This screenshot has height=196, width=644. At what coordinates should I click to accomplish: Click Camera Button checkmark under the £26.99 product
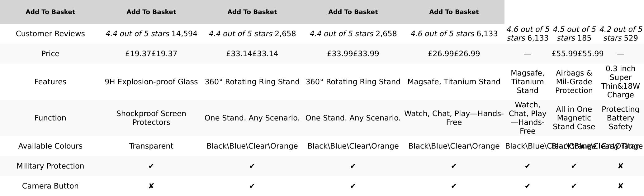coord(454,186)
